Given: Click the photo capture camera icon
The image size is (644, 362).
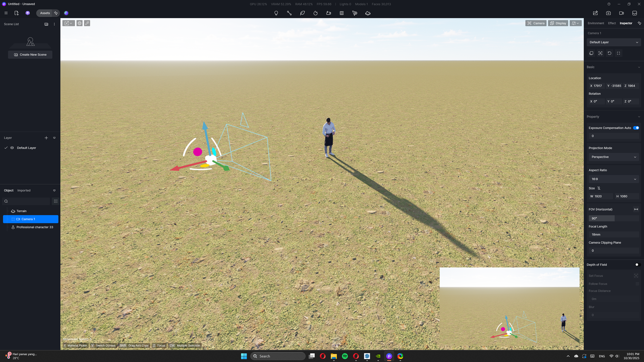Looking at the screenshot, I should pos(608,13).
